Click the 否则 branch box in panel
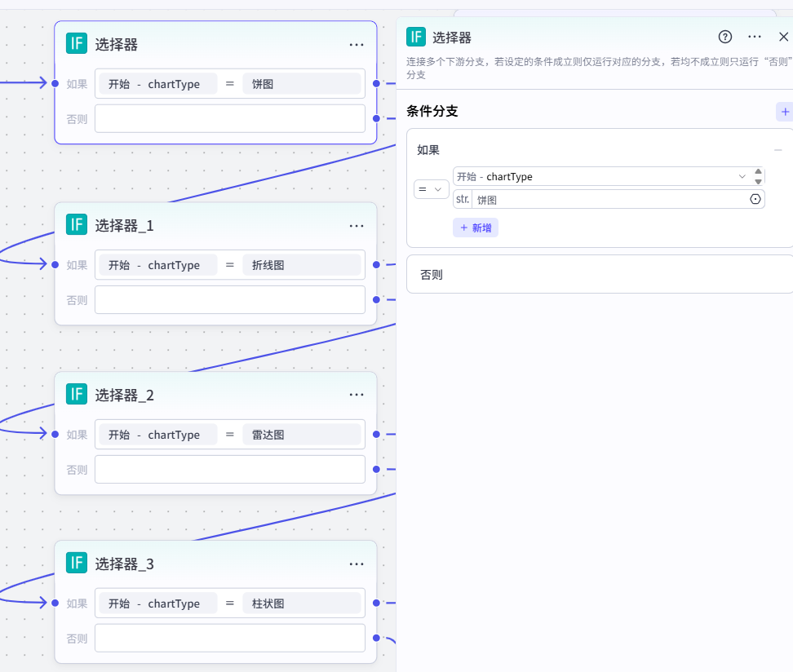 pyautogui.click(x=600, y=274)
